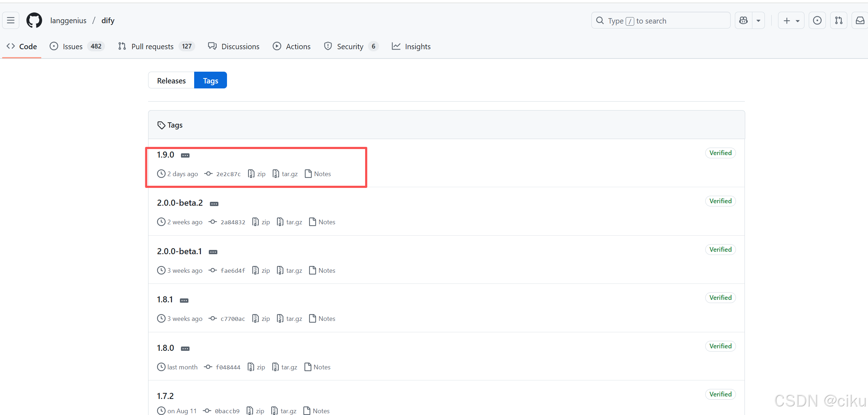Screen dimensions: 868x415
Task: Show Verified details for 2.0.0-beta.2
Action: pos(720,201)
